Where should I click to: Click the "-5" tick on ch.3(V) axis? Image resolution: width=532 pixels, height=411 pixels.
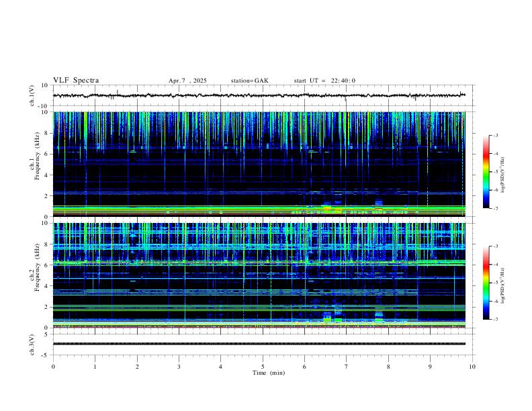46,355
